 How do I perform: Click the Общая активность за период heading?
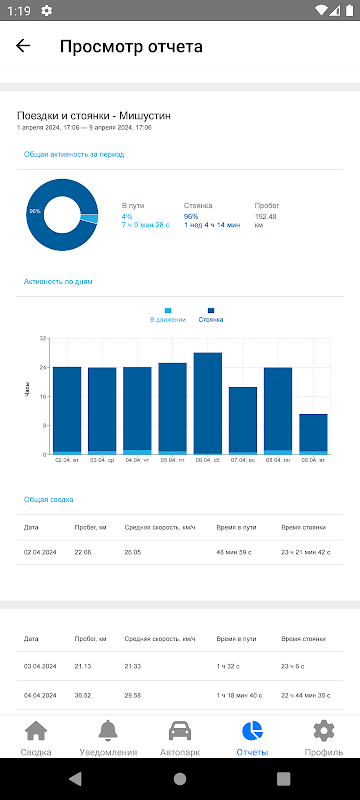pos(74,154)
